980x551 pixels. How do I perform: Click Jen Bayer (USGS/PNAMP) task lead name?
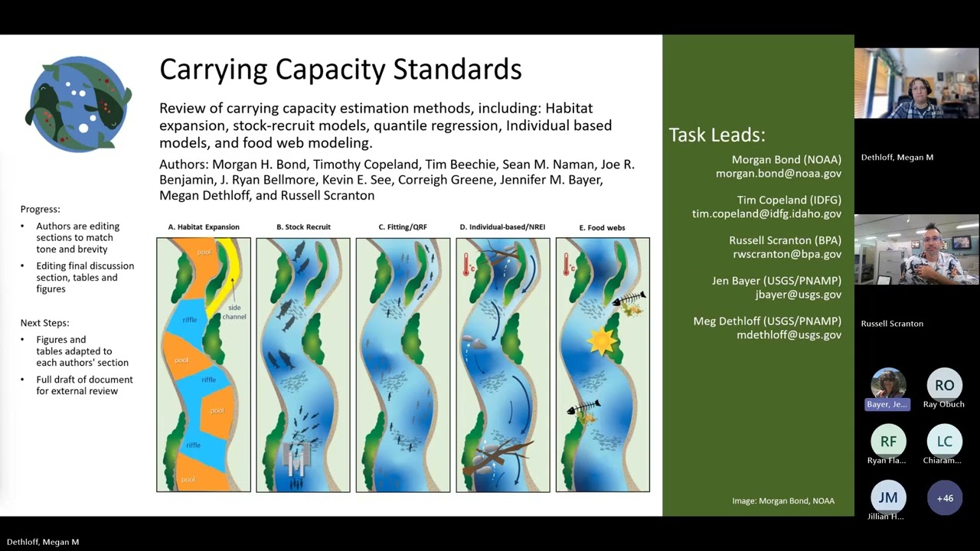click(776, 281)
